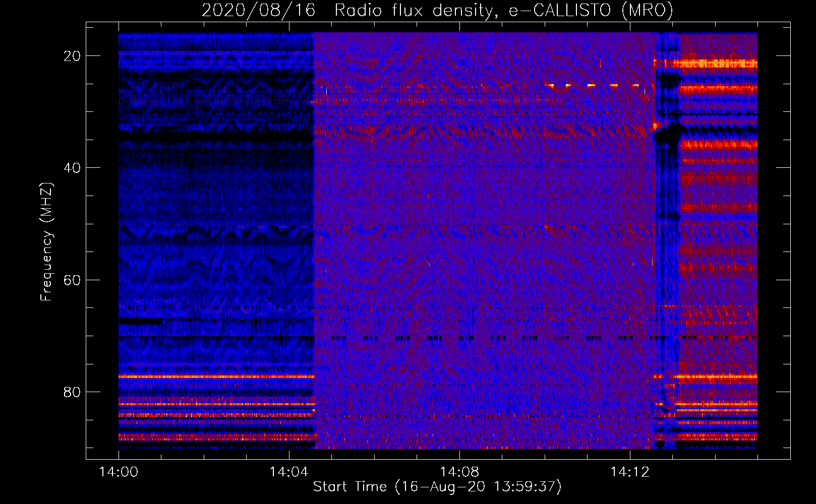Click the 'Frequency (MHZ)' axis label
This screenshot has height=504, width=816.
click(46, 242)
